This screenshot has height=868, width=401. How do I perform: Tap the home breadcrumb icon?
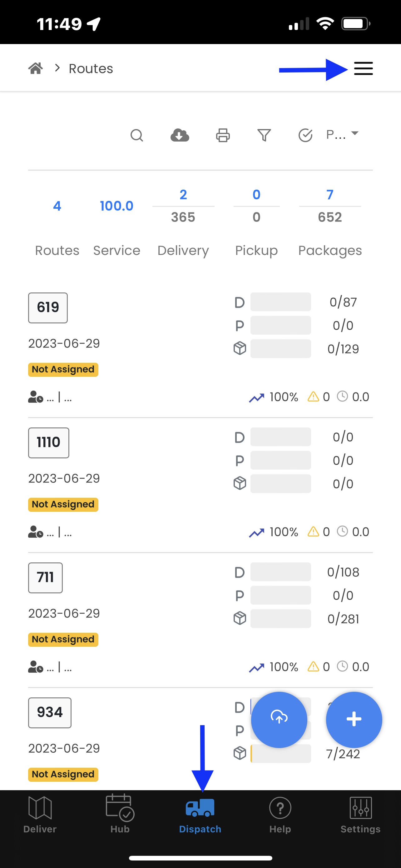(36, 68)
